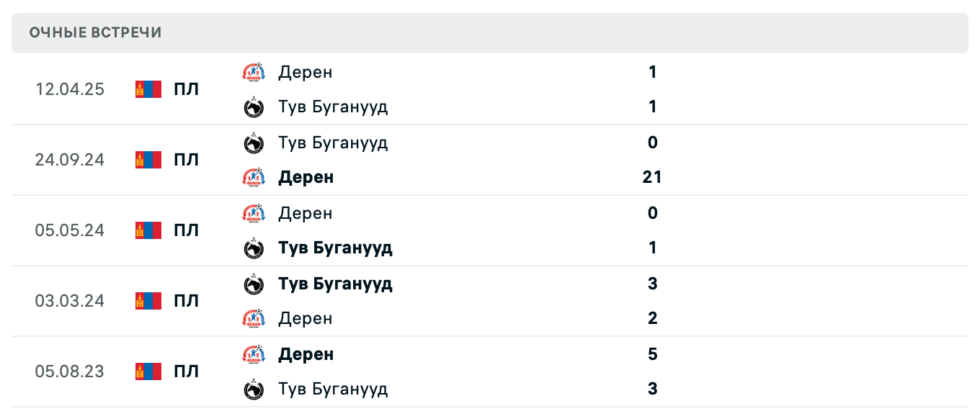Click the 21 score for Дерен
The height and width of the screenshot is (419, 980).
[652, 177]
